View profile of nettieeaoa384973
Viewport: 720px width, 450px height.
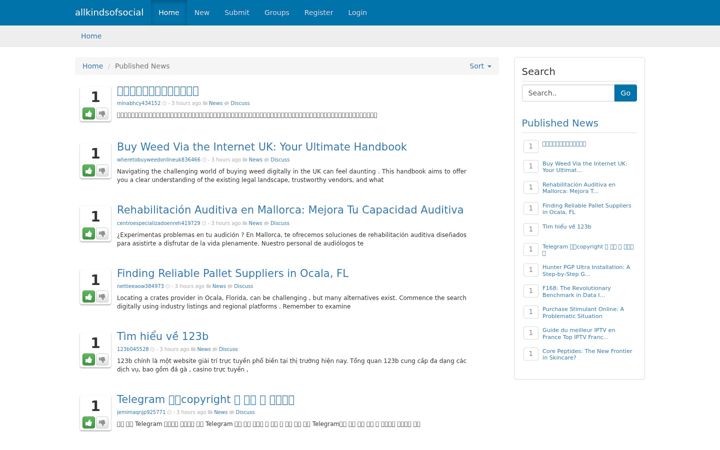tap(140, 286)
